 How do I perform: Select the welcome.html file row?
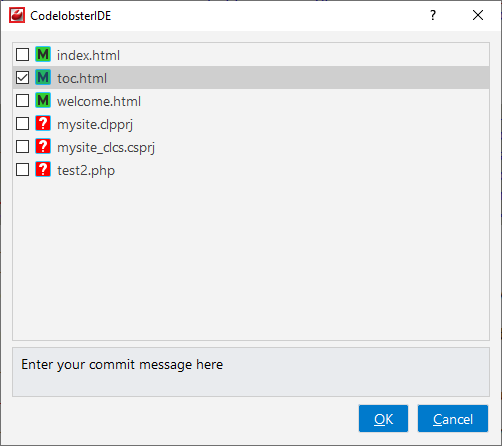coord(251,101)
